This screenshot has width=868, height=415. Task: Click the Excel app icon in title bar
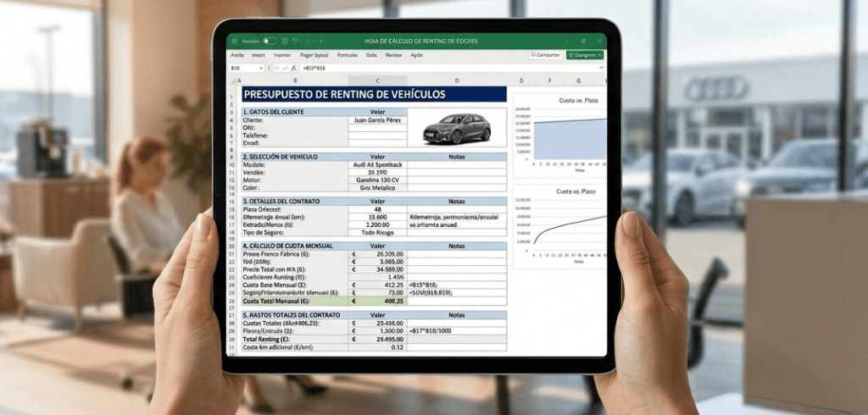pos(233,41)
